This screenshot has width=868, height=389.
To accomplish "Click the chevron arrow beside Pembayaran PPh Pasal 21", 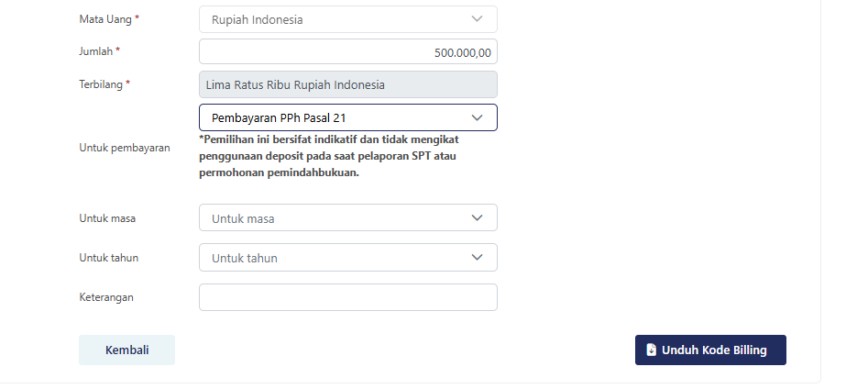I will pyautogui.click(x=477, y=117).
